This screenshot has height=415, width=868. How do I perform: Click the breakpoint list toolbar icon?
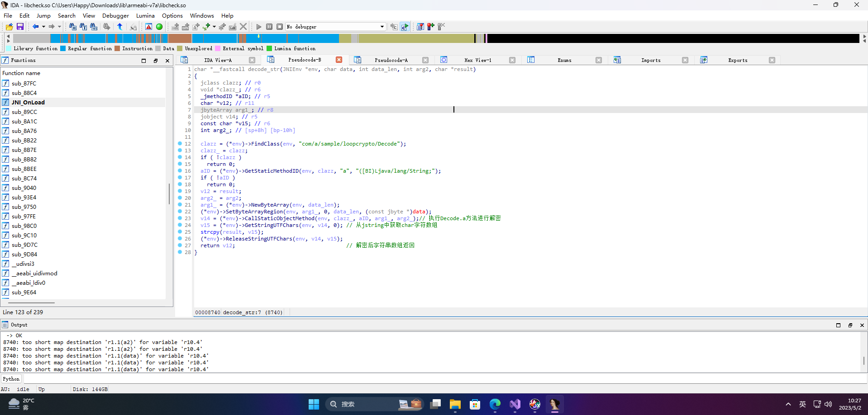pyautogui.click(x=420, y=27)
